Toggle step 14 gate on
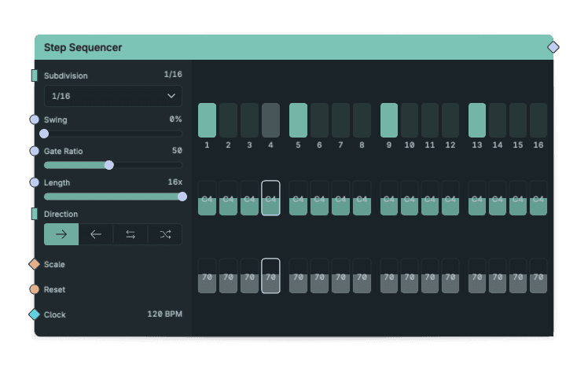 (498, 120)
